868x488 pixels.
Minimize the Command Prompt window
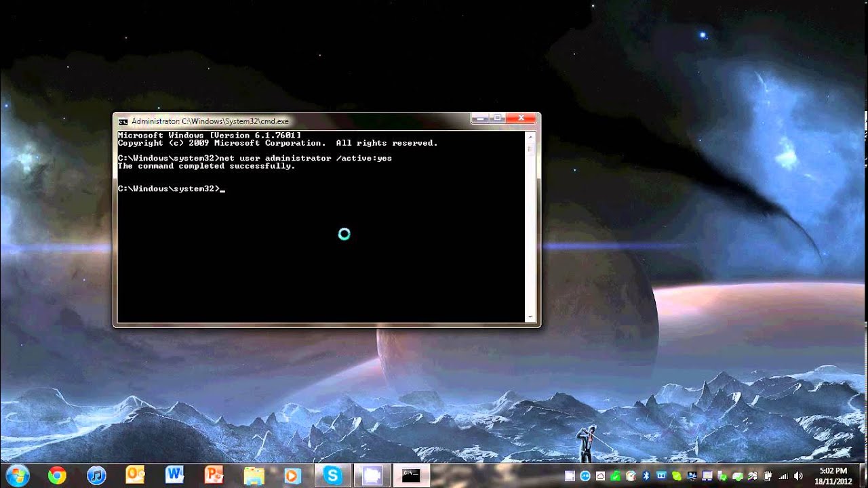click(480, 119)
